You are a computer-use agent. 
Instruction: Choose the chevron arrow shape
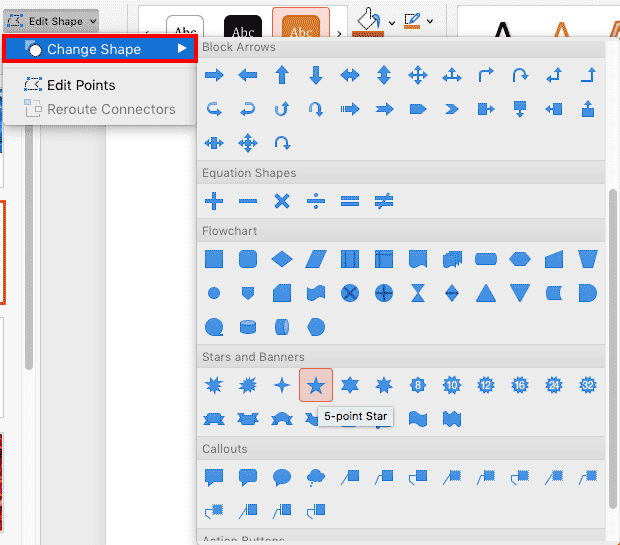coord(452,109)
